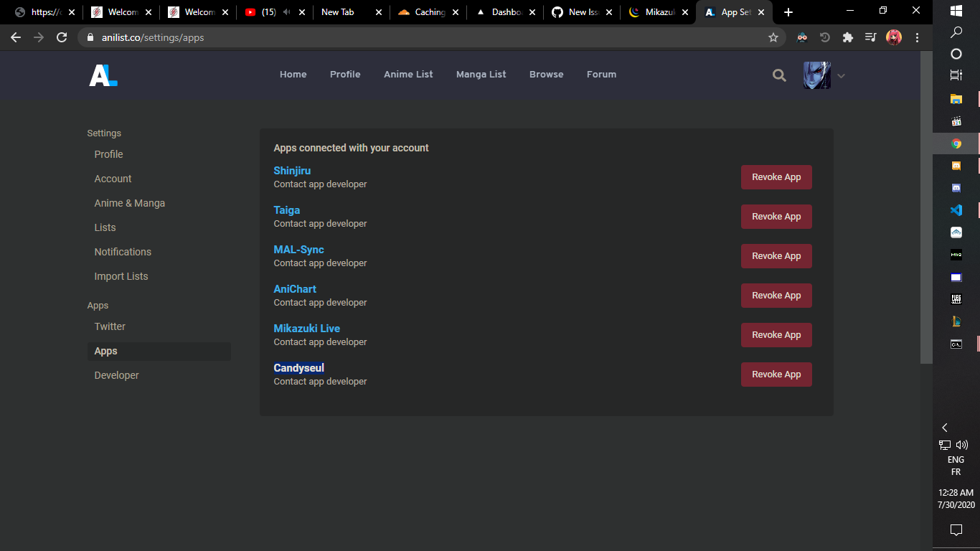Switch to the GitHub New Issue tab
Screen dimensions: 980x551
[x=582, y=12]
